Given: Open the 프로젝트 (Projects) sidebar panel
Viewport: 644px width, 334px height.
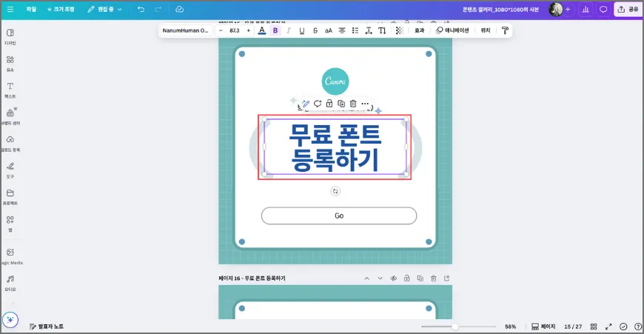Looking at the screenshot, I should [x=10, y=197].
